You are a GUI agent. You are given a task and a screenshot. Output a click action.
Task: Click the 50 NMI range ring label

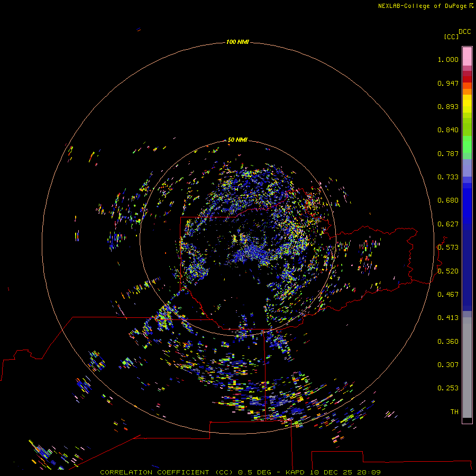pos(237,140)
